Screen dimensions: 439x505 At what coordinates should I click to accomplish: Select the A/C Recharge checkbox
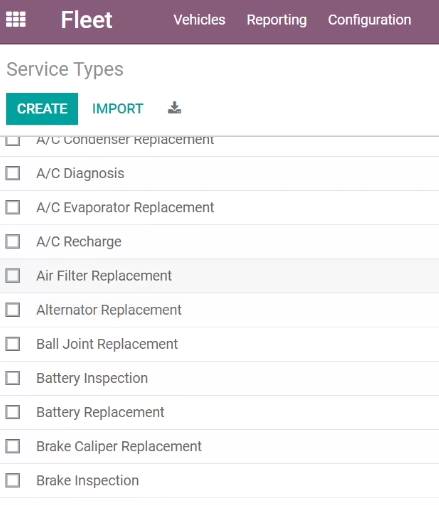pos(13,241)
